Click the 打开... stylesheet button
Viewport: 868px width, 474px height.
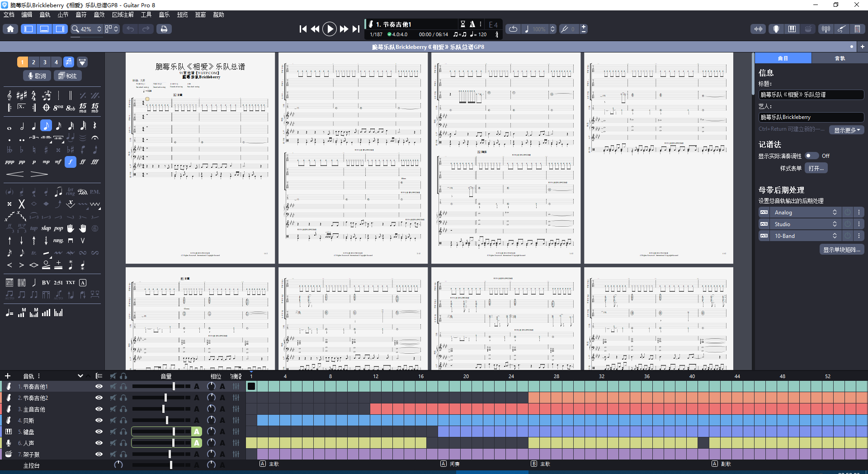pyautogui.click(x=816, y=168)
